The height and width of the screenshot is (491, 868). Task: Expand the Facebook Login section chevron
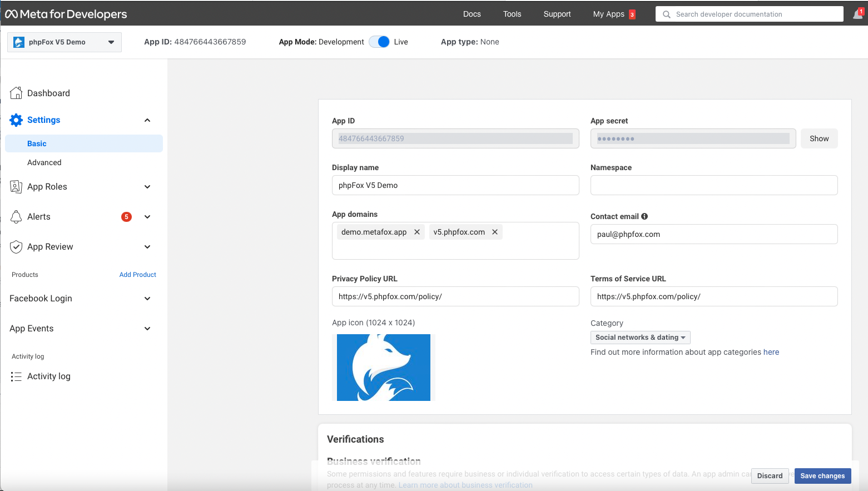click(147, 299)
